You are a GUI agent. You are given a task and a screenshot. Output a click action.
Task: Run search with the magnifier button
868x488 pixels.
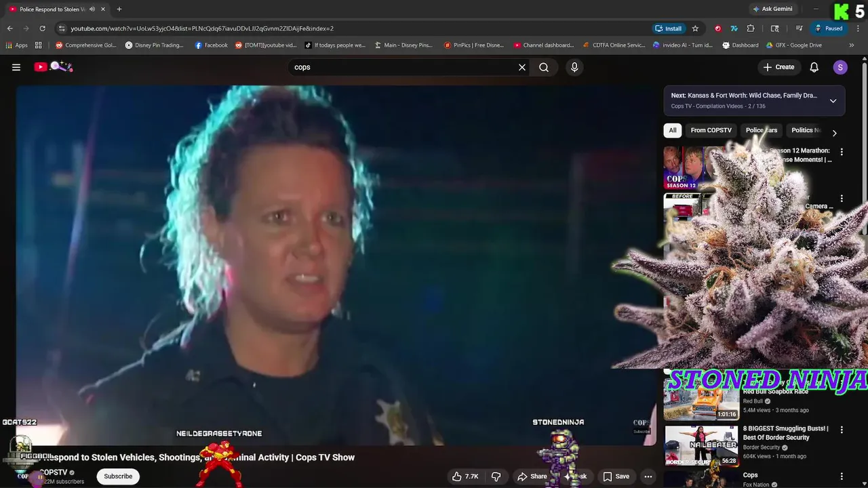[x=544, y=67]
